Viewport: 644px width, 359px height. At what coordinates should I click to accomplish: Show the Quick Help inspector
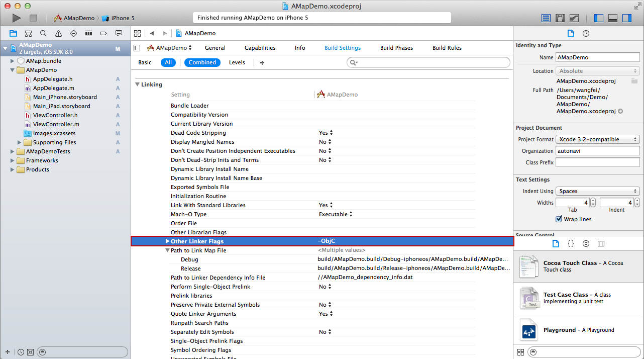pyautogui.click(x=586, y=34)
